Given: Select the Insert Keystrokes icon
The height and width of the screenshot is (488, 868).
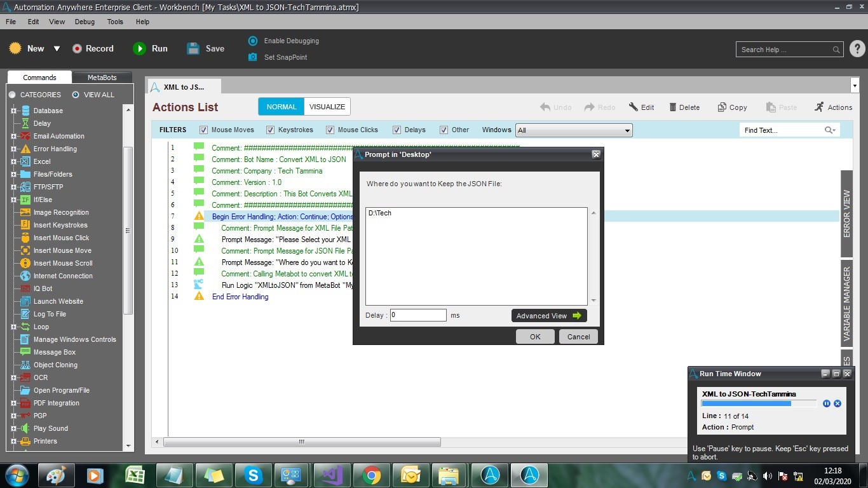Looking at the screenshot, I should [25, 225].
